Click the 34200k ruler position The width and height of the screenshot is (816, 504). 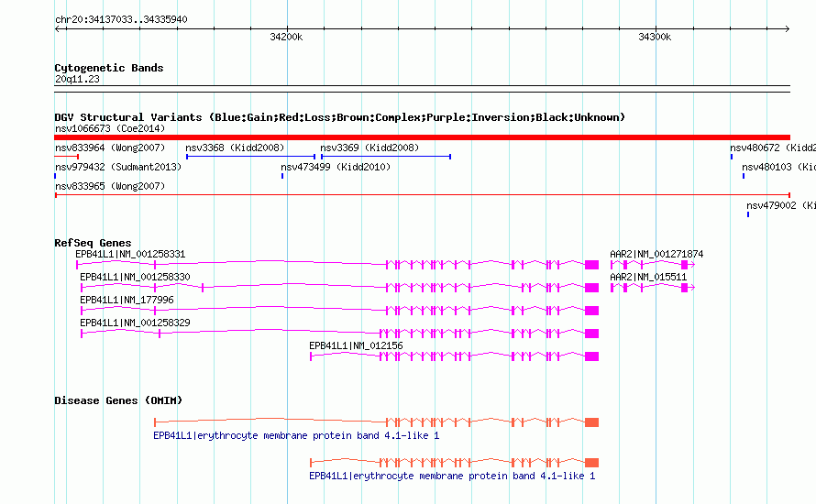[x=286, y=37]
